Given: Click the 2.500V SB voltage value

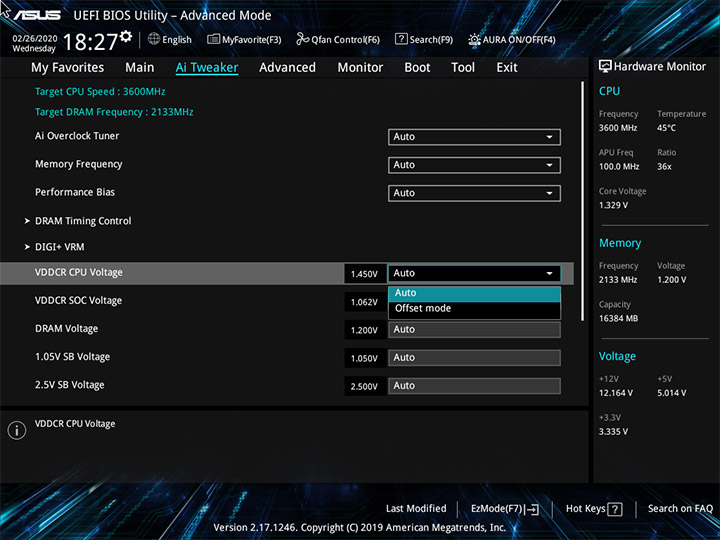Looking at the screenshot, I should pyautogui.click(x=365, y=387).
